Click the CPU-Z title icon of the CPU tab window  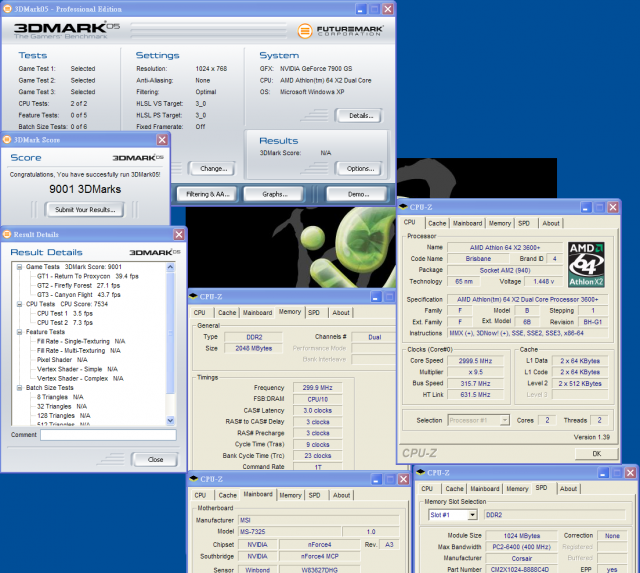tap(403, 207)
